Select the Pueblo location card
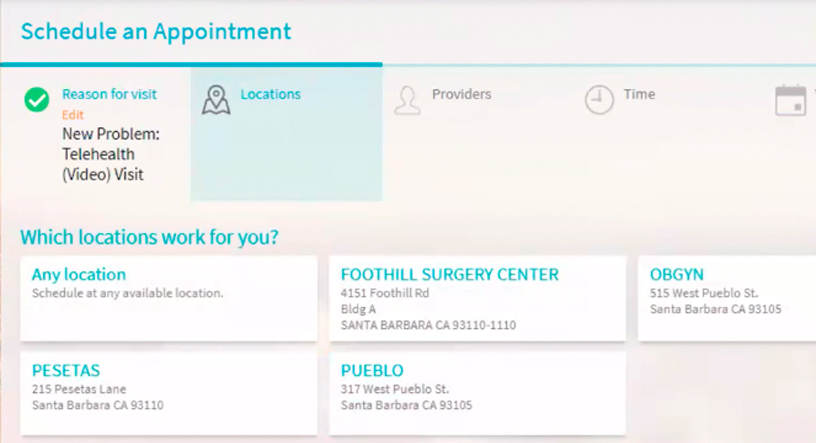This screenshot has height=443, width=816. coord(478,393)
